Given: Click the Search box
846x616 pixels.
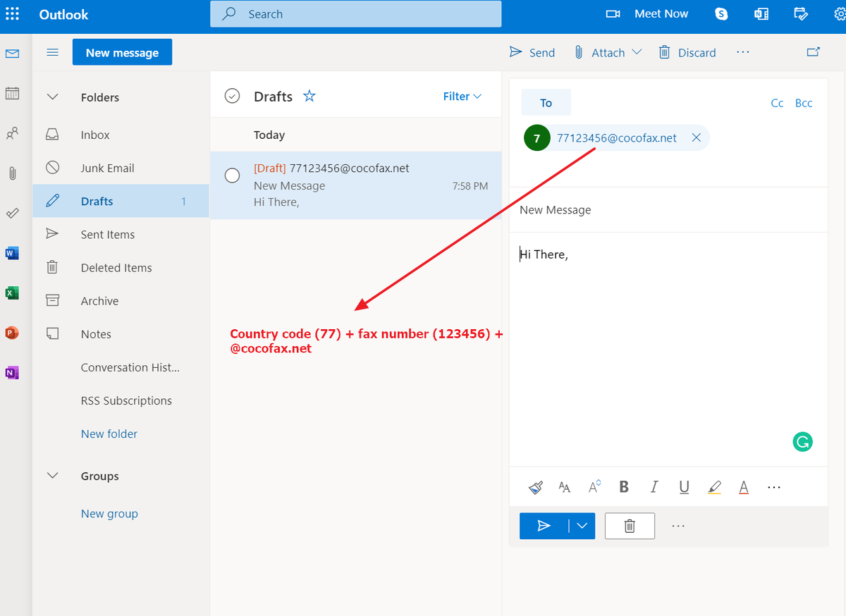Looking at the screenshot, I should point(356,14).
